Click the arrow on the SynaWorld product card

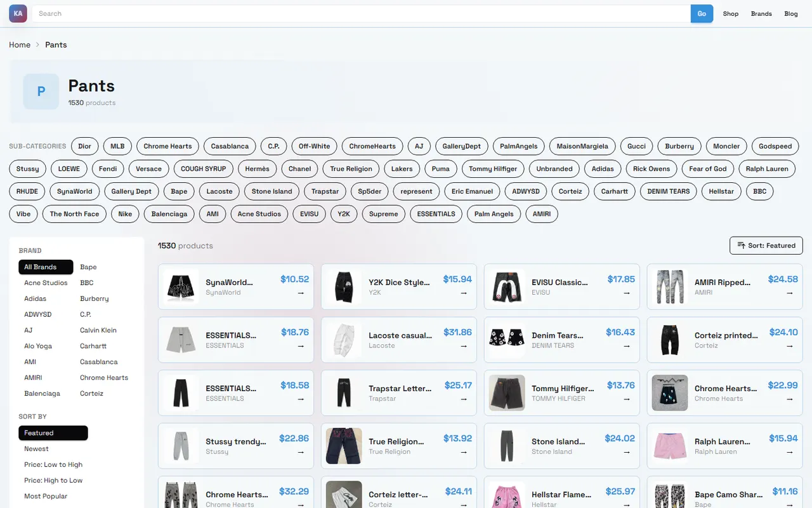coord(301,293)
